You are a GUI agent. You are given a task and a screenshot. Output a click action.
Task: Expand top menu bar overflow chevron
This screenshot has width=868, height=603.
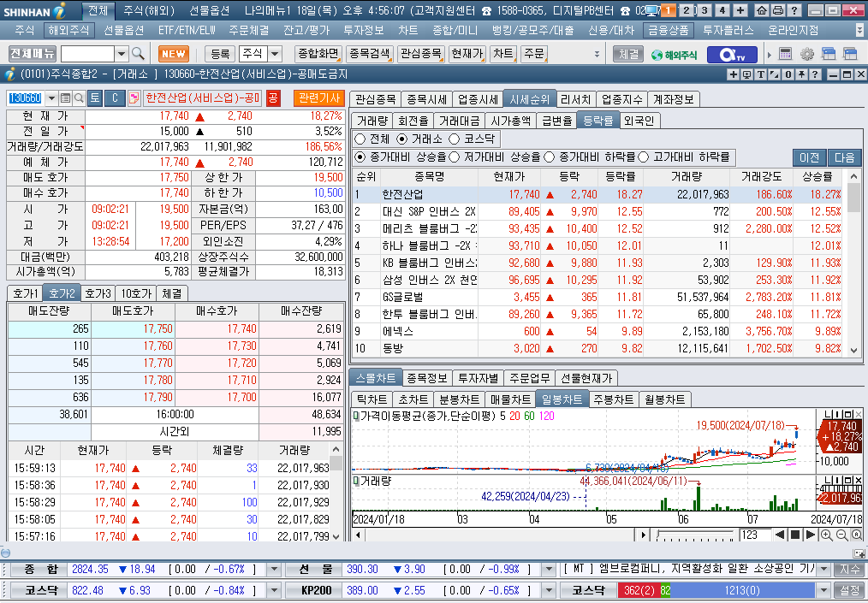(859, 30)
